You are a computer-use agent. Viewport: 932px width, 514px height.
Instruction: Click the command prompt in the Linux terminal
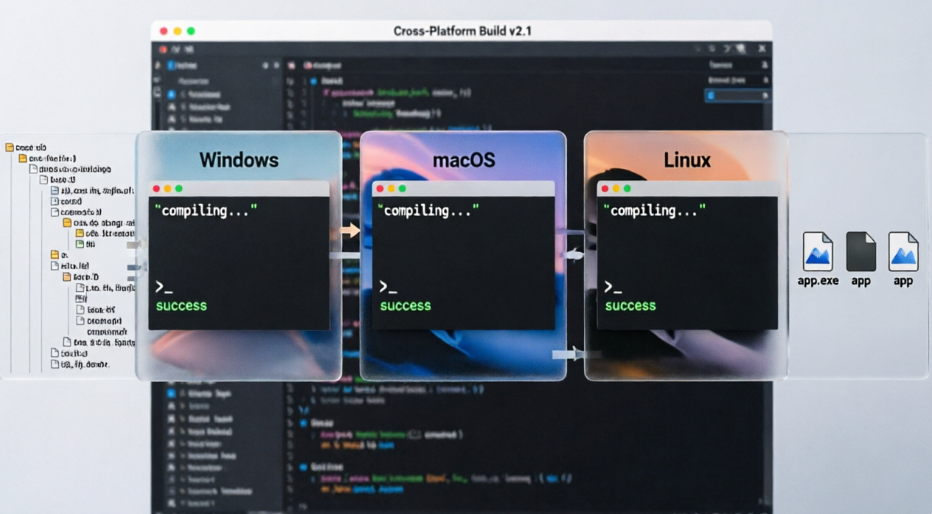pos(613,287)
